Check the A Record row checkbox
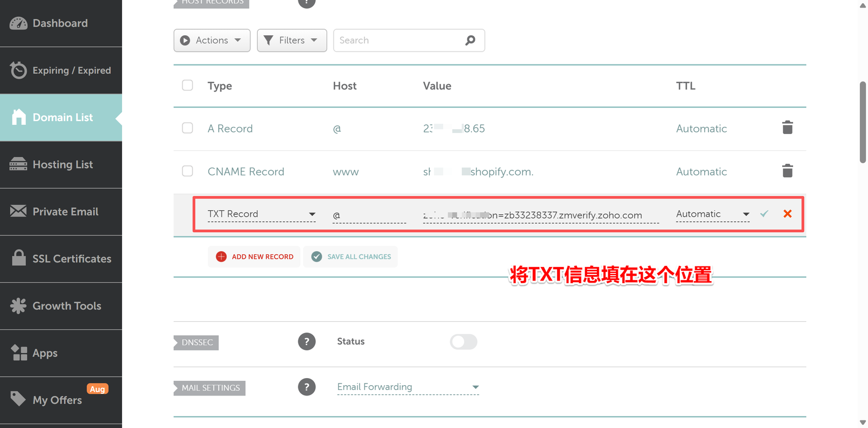Viewport: 868px width, 428px height. [x=188, y=128]
